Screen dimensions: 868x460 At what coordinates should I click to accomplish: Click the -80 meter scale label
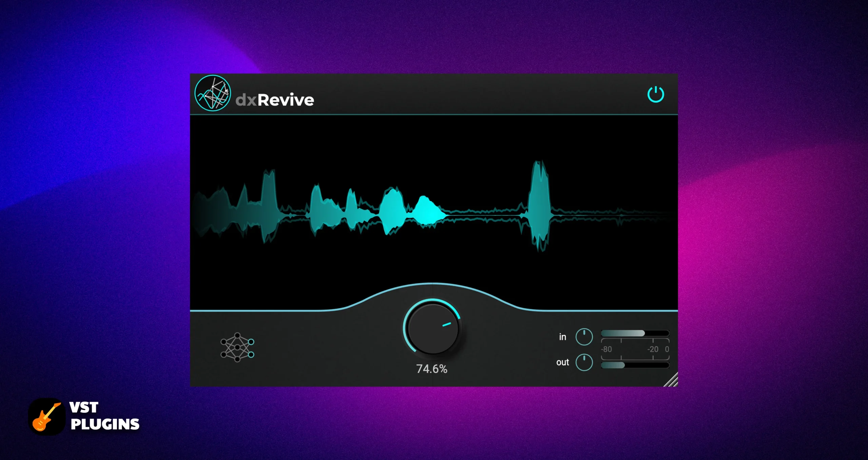pyautogui.click(x=606, y=349)
